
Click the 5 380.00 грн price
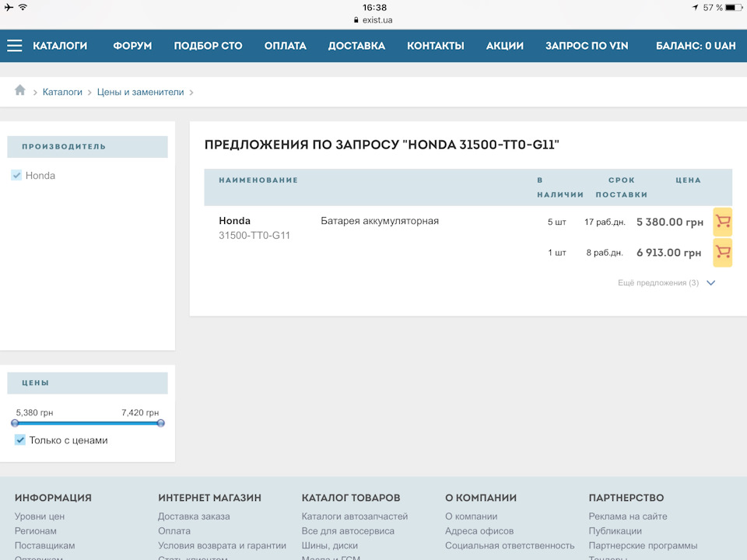click(x=670, y=222)
